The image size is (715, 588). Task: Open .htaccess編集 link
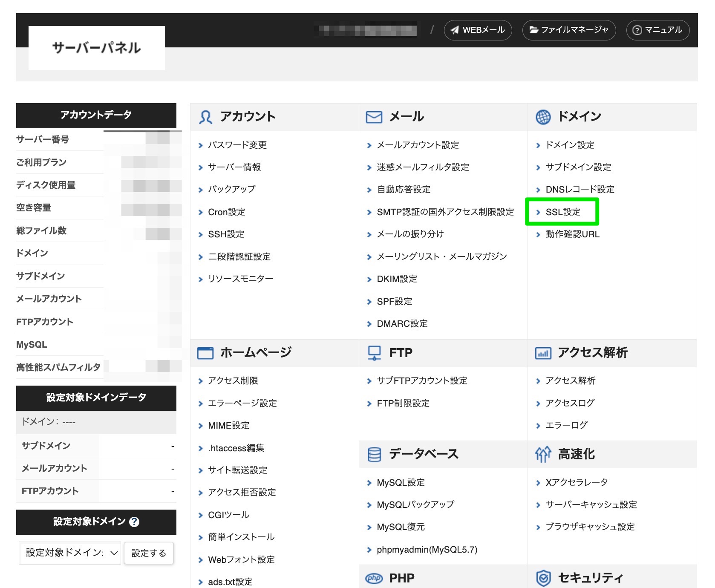(x=236, y=448)
